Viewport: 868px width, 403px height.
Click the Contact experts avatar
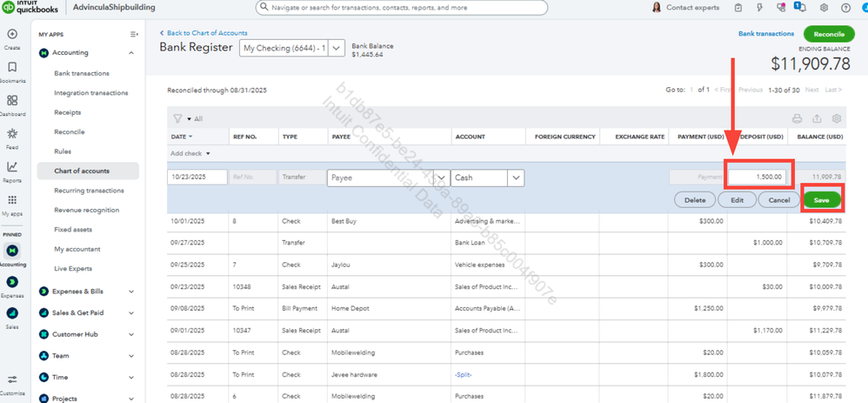657,8
